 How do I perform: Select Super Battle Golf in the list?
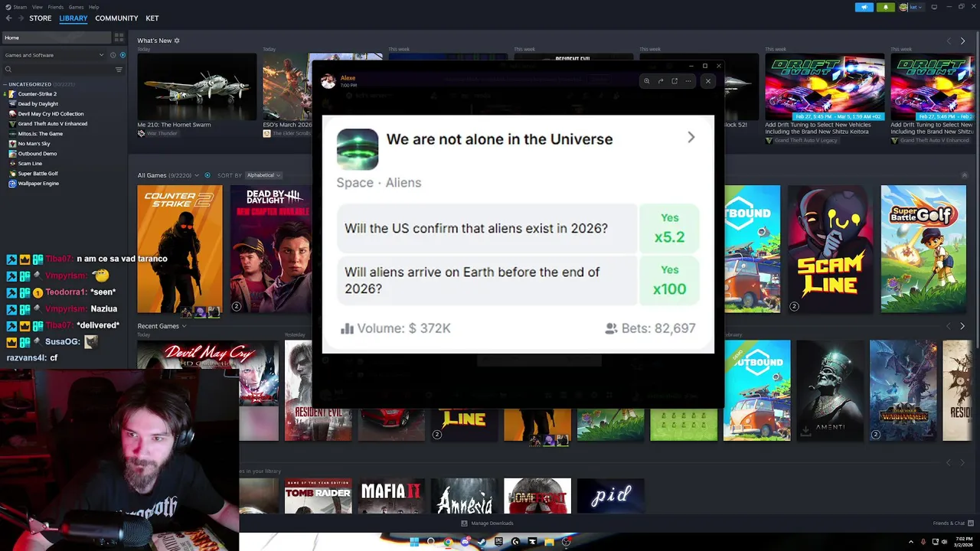coord(38,174)
